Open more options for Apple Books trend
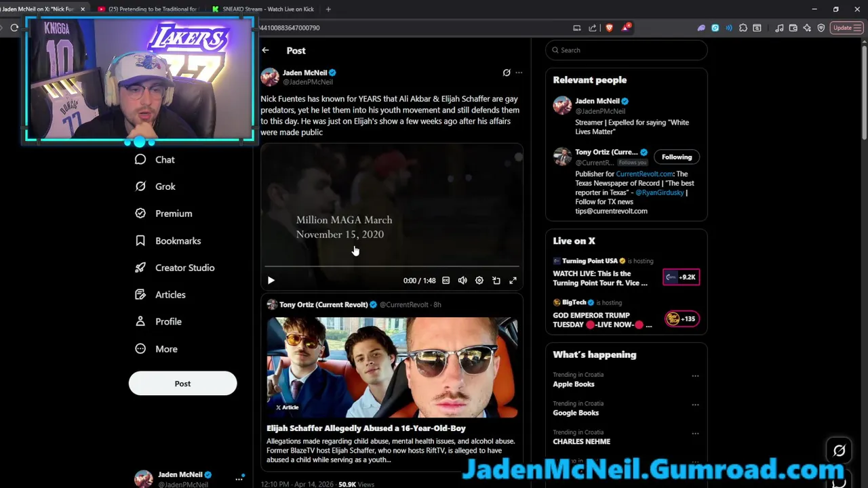The height and width of the screenshot is (488, 868). coord(695,375)
